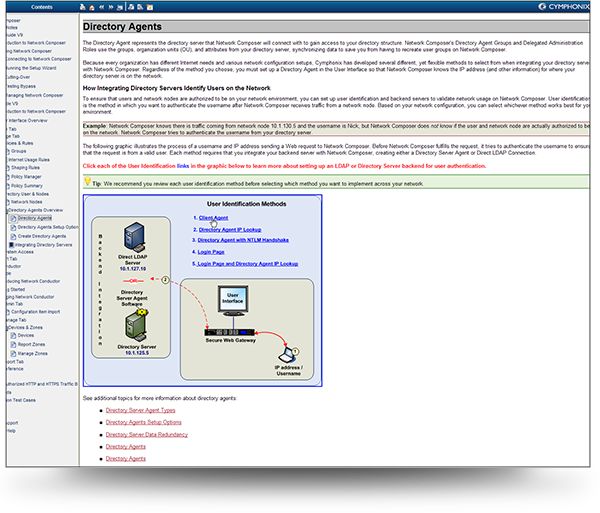Expand Integrating Directory Servers tree node
This screenshot has width=600, height=513.
(x=43, y=245)
